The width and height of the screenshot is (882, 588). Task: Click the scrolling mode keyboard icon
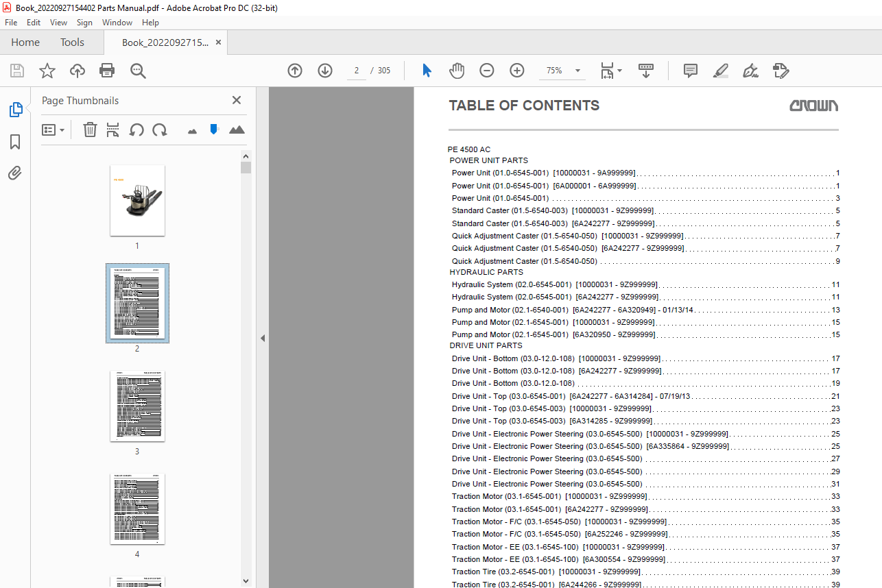646,71
